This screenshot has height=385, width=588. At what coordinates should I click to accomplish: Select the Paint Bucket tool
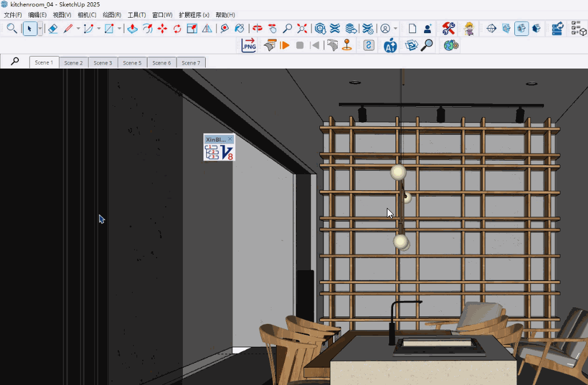[x=239, y=29]
